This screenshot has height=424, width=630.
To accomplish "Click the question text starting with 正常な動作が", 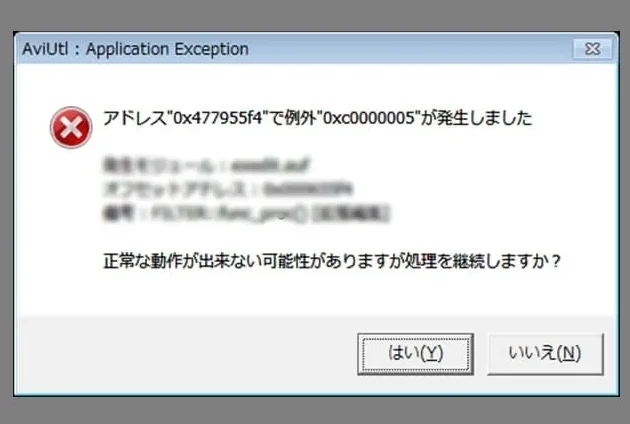I will point(332,261).
